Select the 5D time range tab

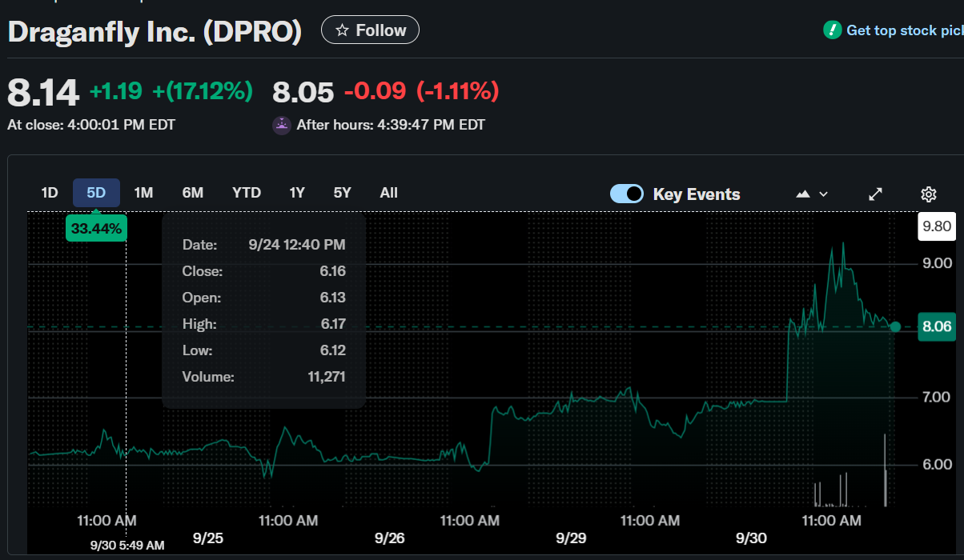point(96,193)
